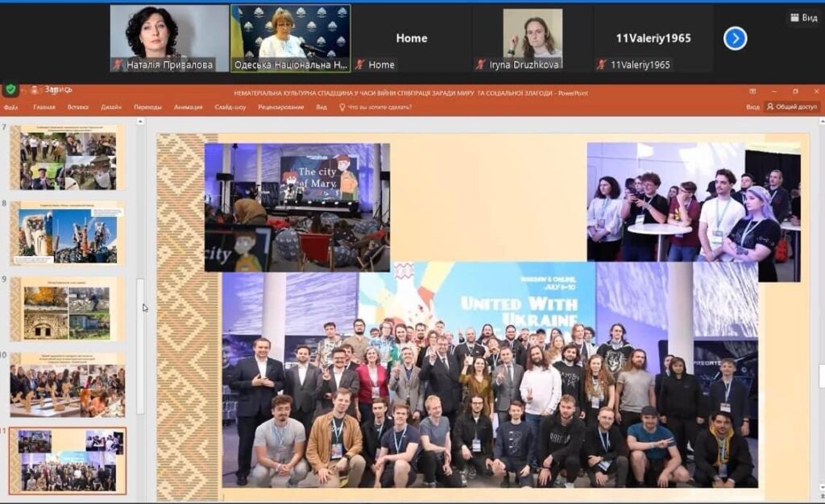Open the Слайд-шоу ribbon tab

tap(230, 107)
